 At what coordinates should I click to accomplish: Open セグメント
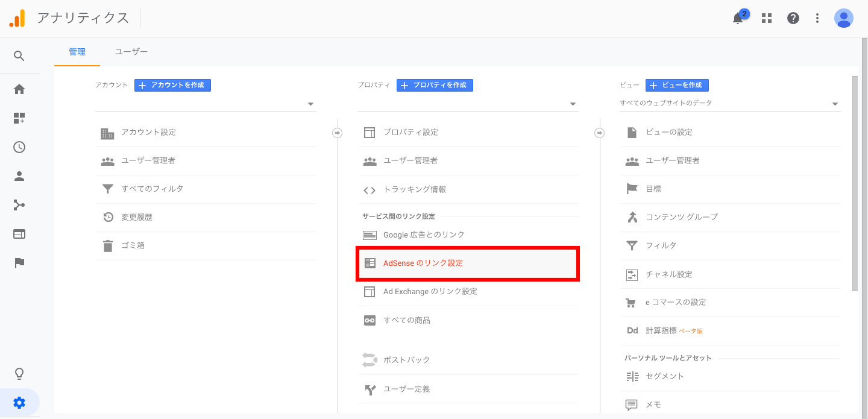731,377
